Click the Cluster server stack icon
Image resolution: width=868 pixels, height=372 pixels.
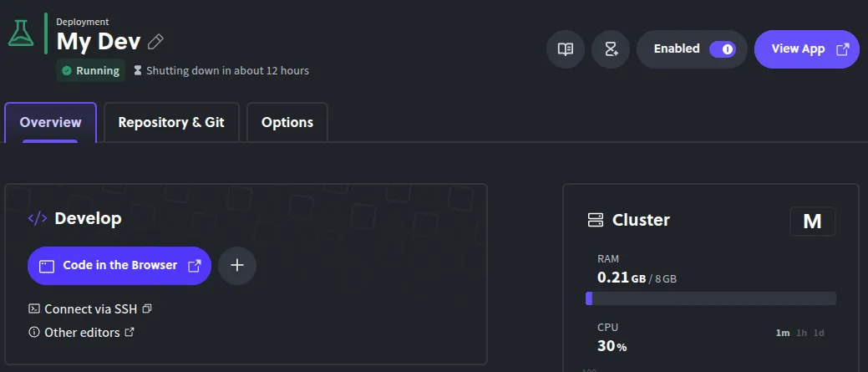point(596,221)
